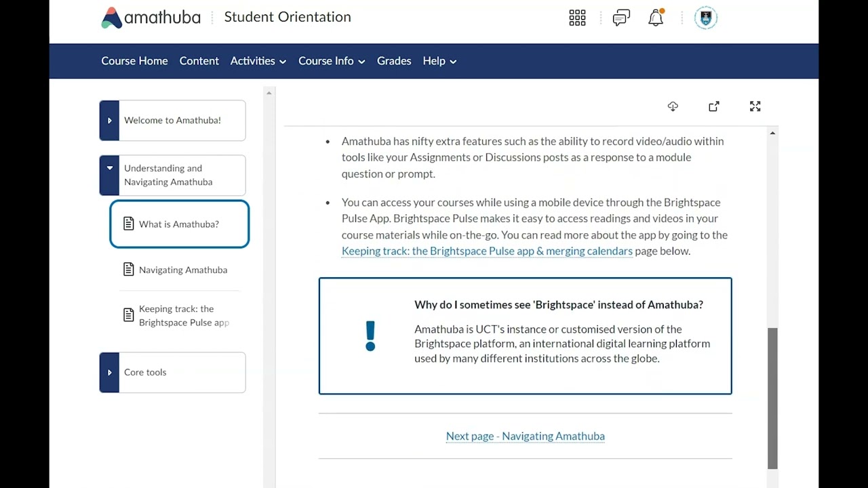The width and height of the screenshot is (868, 488).
Task: Open the Activities dropdown menu
Action: pos(258,61)
